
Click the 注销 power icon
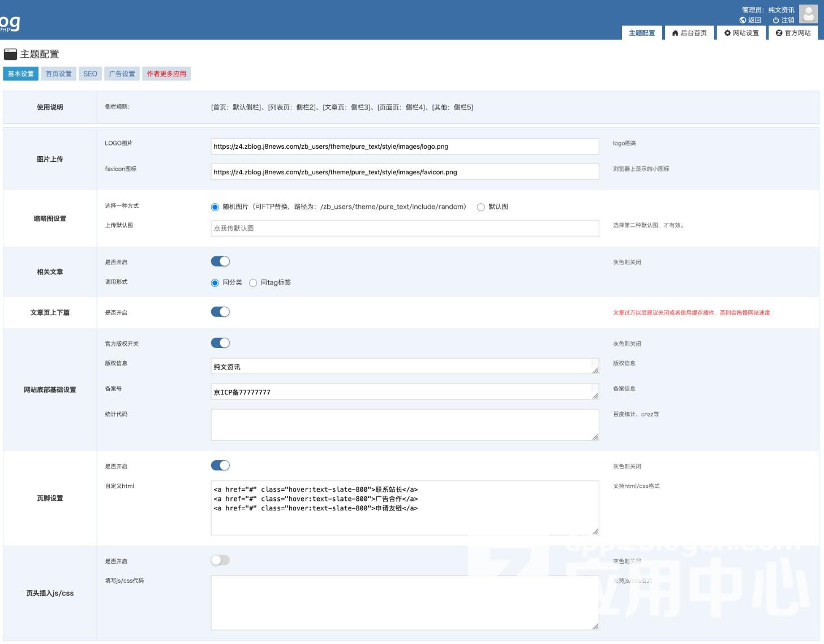775,20
